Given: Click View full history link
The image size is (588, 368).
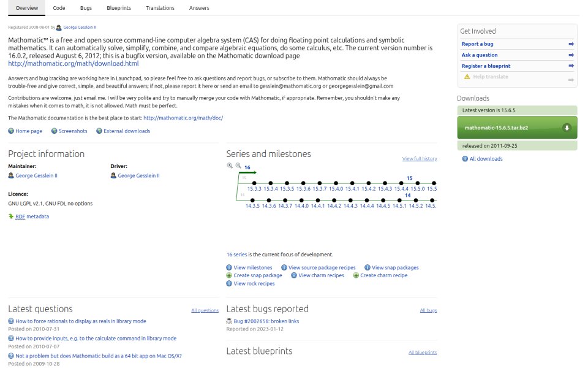Looking at the screenshot, I should (420, 159).
